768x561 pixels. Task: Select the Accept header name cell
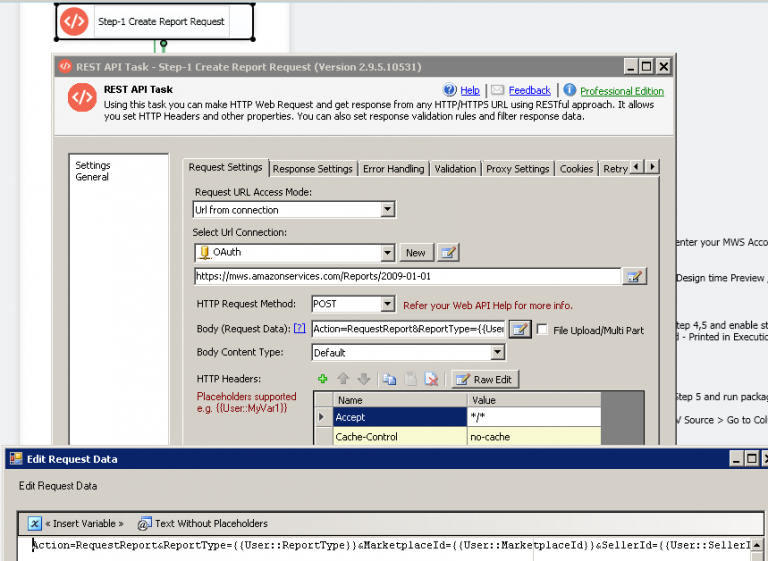400,417
